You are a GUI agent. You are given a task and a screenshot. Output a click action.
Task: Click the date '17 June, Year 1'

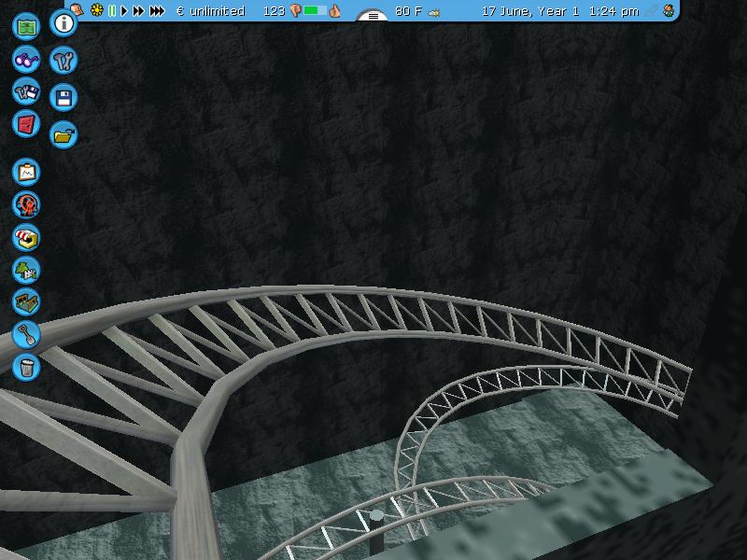530,11
